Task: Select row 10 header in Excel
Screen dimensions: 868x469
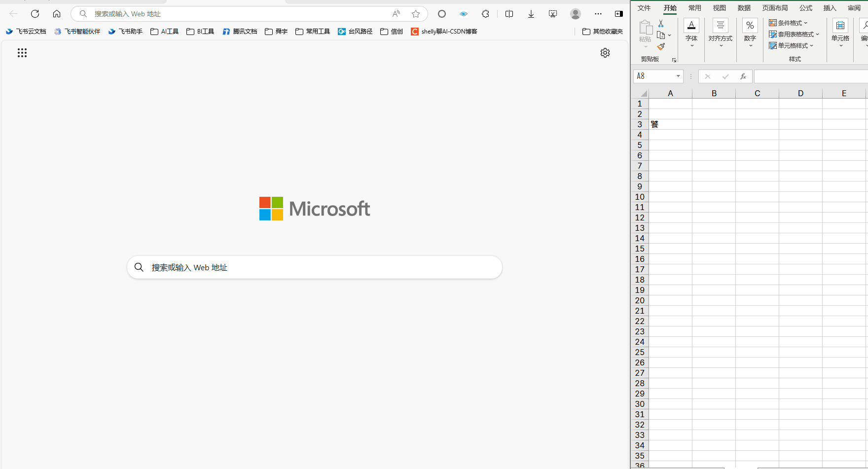Action: (x=640, y=197)
